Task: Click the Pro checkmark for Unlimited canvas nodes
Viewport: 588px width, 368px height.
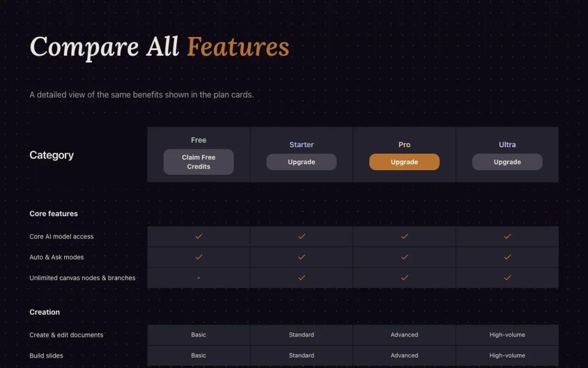Action: click(x=404, y=278)
